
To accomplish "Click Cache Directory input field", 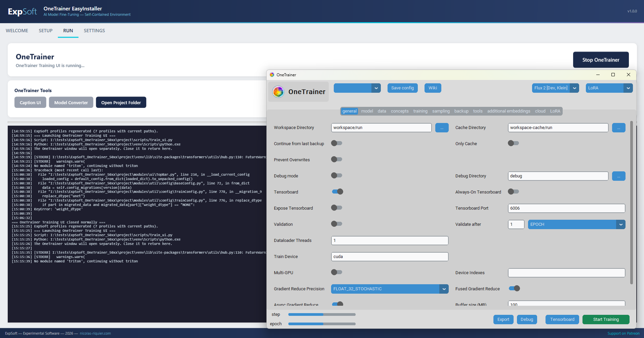I will tap(558, 128).
